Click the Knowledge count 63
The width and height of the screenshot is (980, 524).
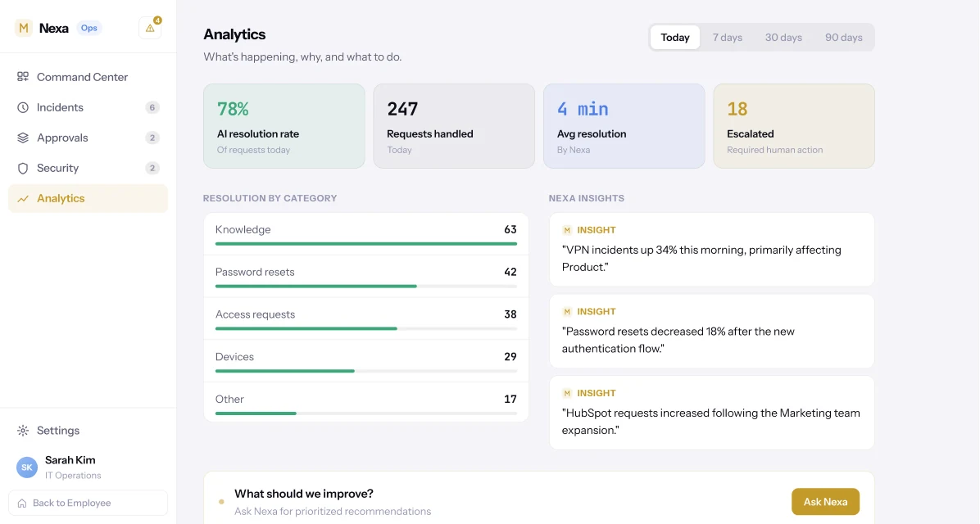point(510,230)
